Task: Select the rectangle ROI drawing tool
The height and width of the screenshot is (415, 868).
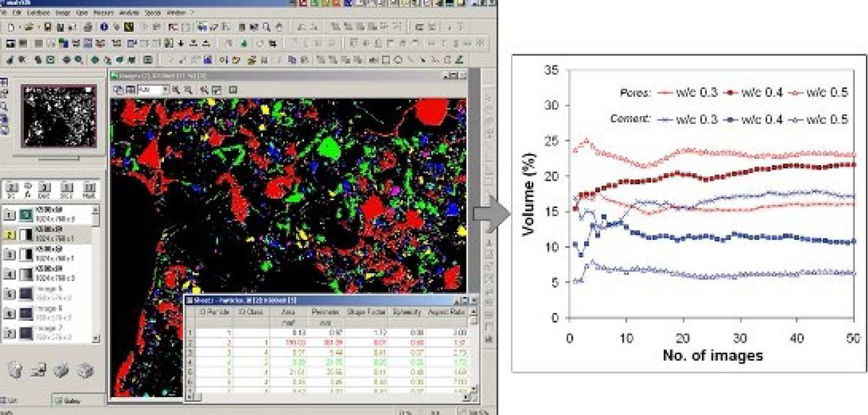Action: pos(386,60)
